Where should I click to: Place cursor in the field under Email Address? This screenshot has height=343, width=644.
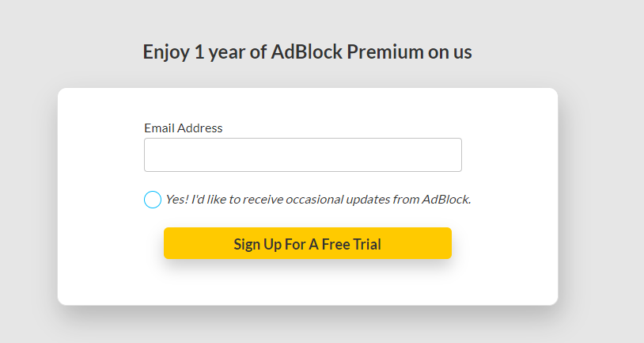click(302, 155)
